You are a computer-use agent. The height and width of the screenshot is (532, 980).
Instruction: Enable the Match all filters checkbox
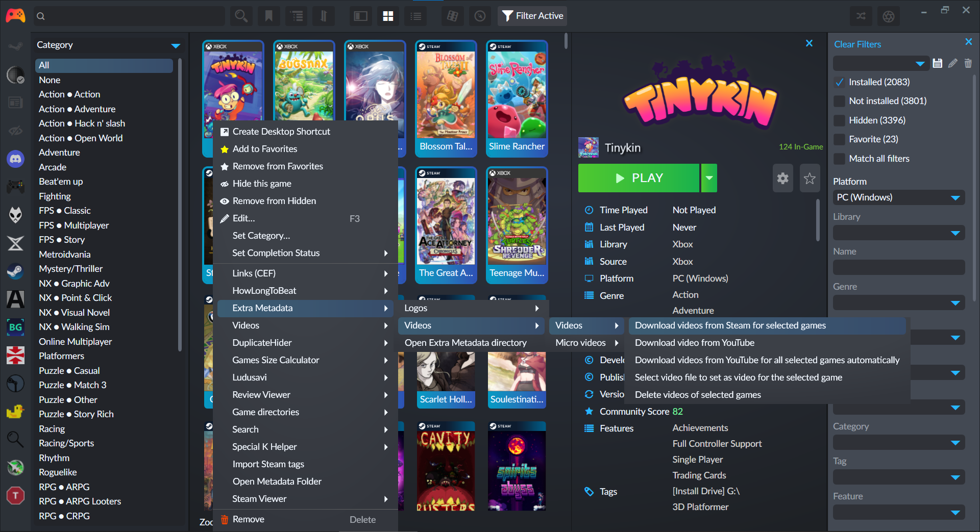tap(839, 159)
